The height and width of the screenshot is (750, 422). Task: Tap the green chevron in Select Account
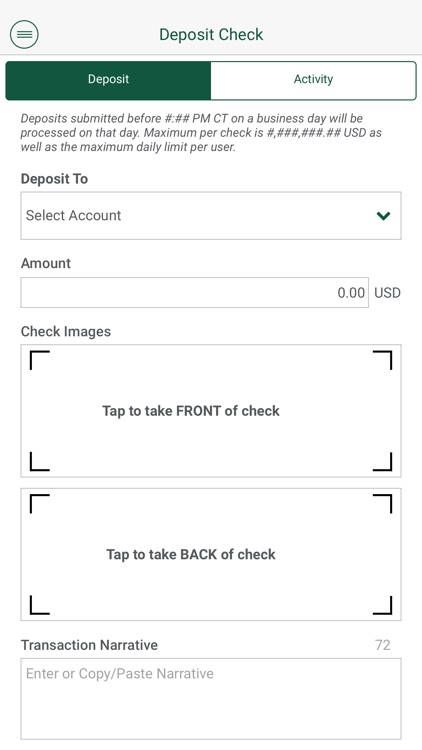(383, 216)
